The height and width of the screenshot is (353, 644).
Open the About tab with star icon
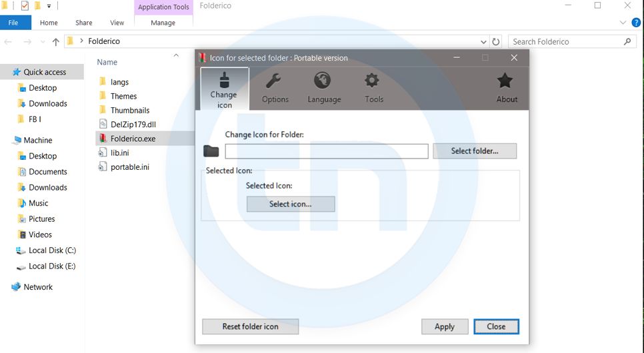click(506, 89)
